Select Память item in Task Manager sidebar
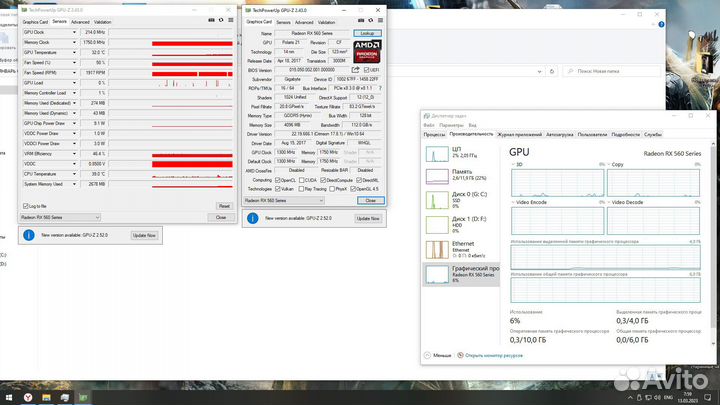This screenshot has width=720, height=405. point(461,175)
